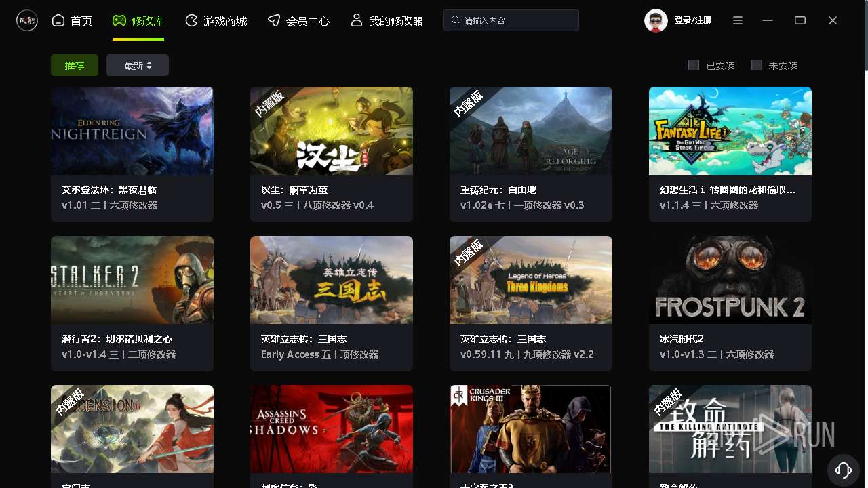Click text v1.1.4 三十六项修改器
The width and height of the screenshot is (868, 488).
709,205
